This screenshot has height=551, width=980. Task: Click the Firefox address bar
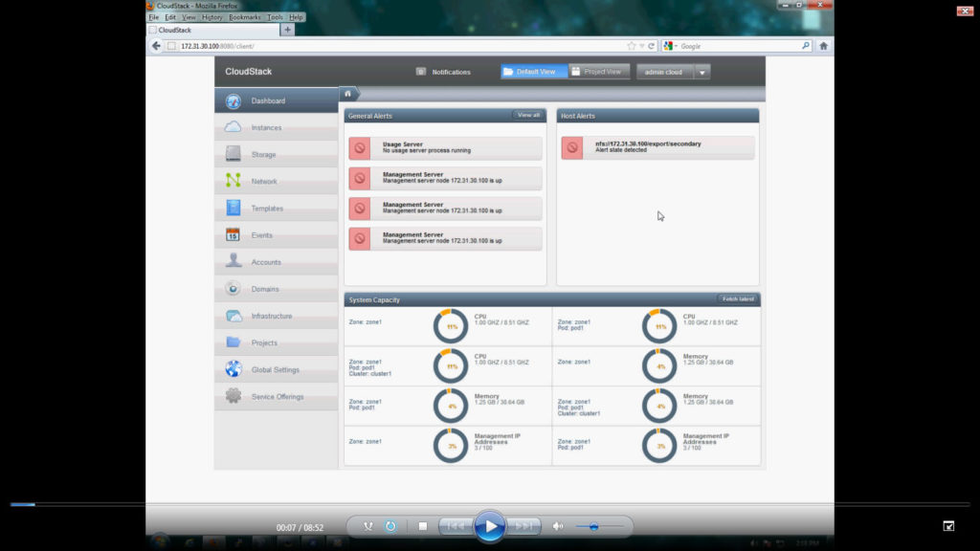tap(400, 46)
